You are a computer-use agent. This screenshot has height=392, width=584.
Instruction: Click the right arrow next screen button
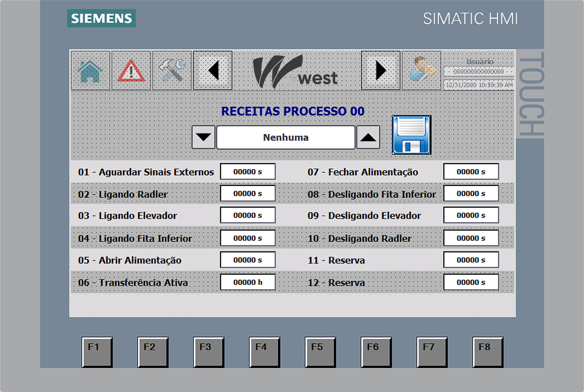(x=381, y=71)
